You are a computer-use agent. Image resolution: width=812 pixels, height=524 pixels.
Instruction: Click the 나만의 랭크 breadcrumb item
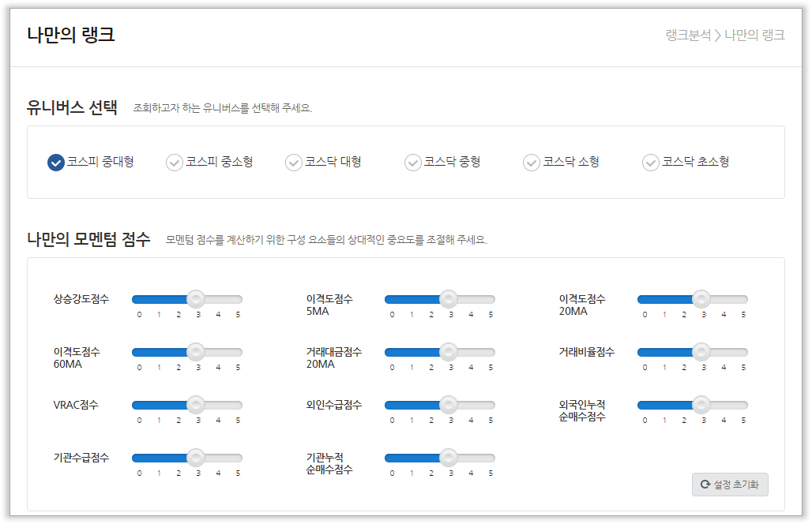pos(754,36)
